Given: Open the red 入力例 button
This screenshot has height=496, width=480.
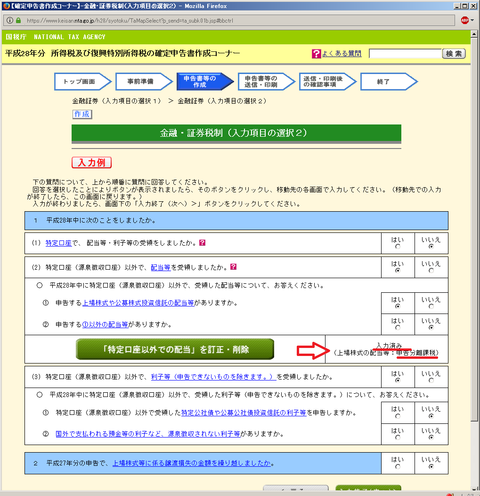Looking at the screenshot, I should (92, 163).
